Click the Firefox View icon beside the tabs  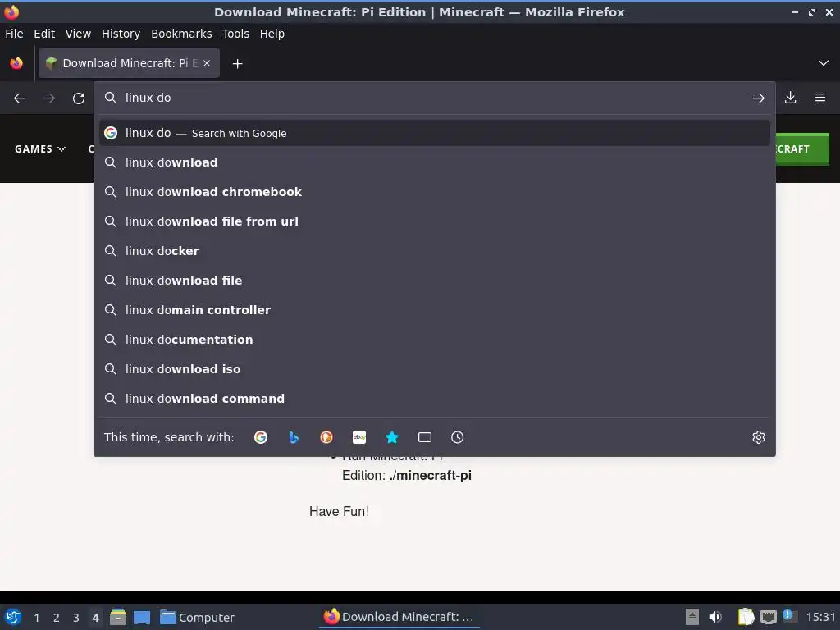coord(16,63)
